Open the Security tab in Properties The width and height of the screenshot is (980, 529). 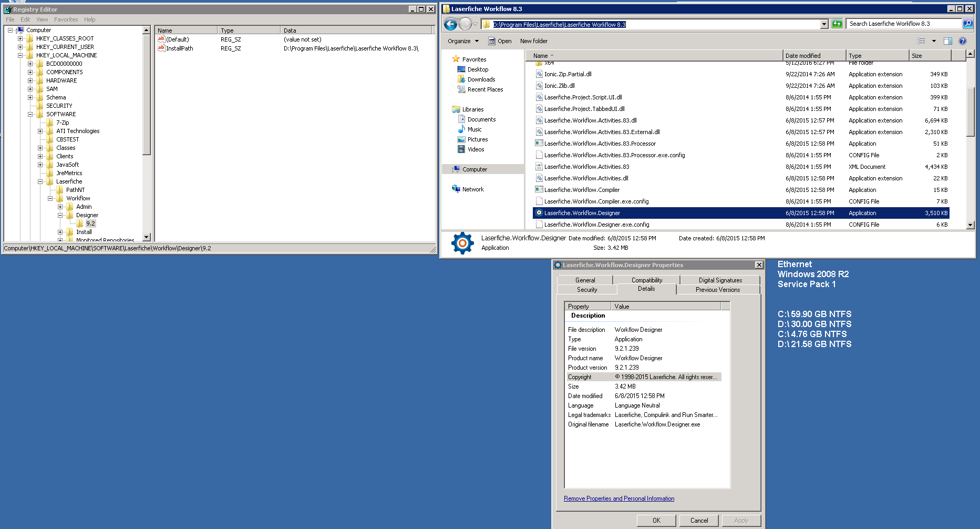[587, 290]
